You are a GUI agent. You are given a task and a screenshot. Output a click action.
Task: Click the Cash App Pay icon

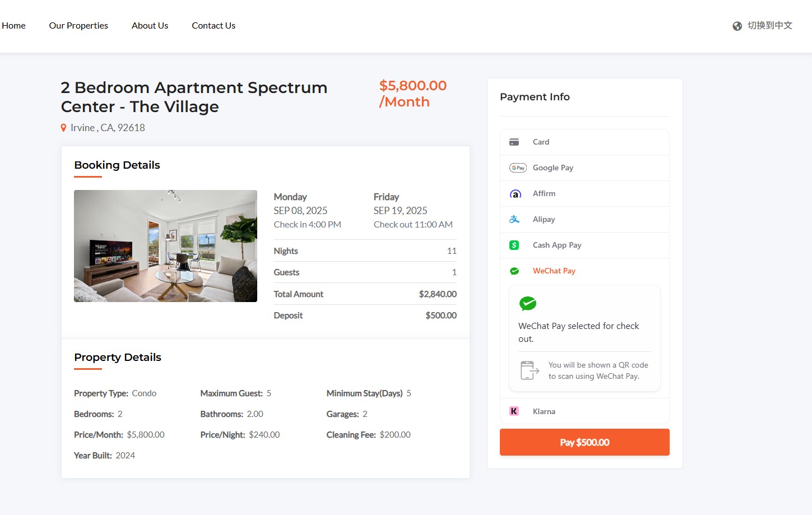[514, 245]
